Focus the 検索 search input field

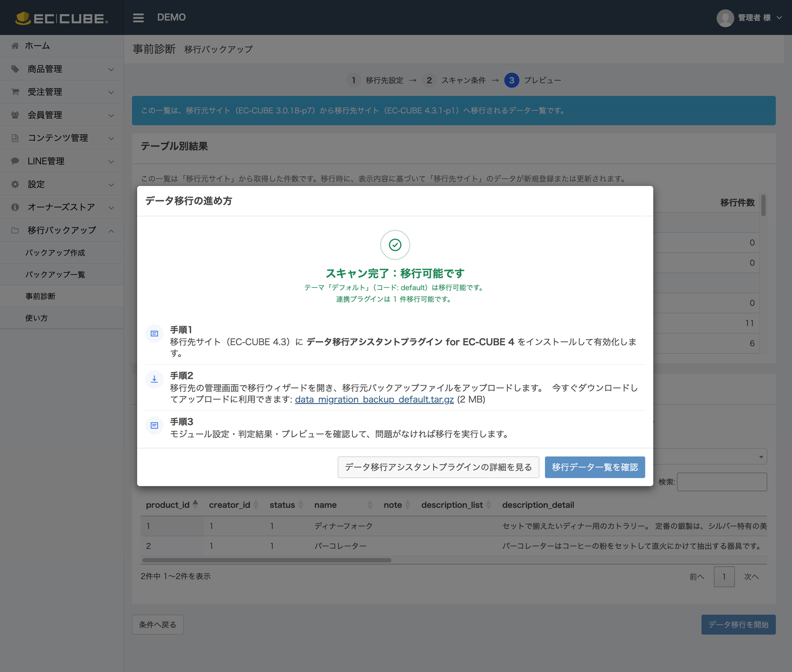pos(722,482)
